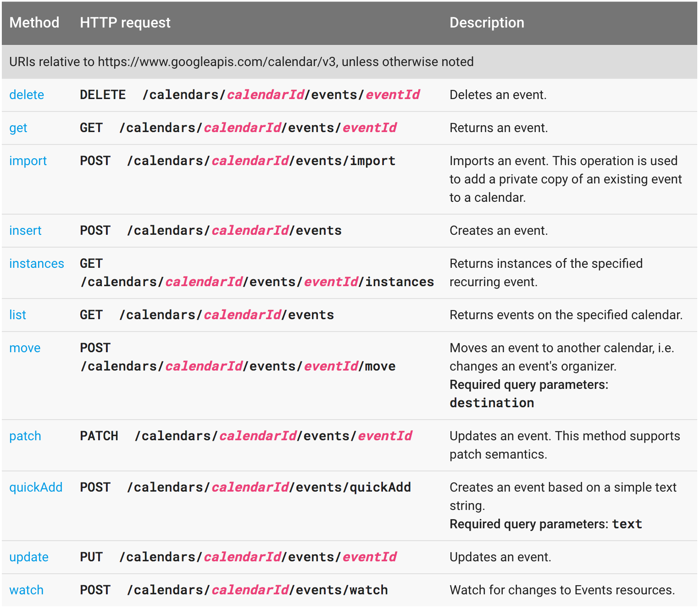This screenshot has width=700, height=609.
Task: Open the list method link
Action: pos(17,315)
